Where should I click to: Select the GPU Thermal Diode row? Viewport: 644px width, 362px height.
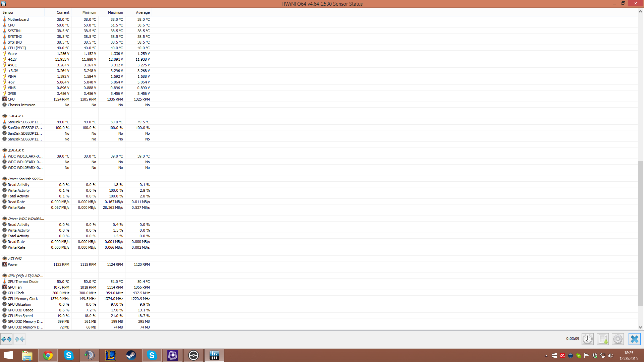tap(23, 282)
